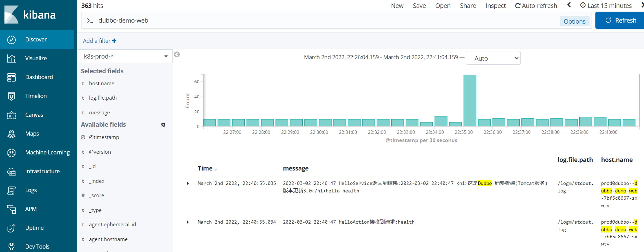644x252 pixels.
Task: Open the Timelion shield icon
Action: tap(11, 96)
